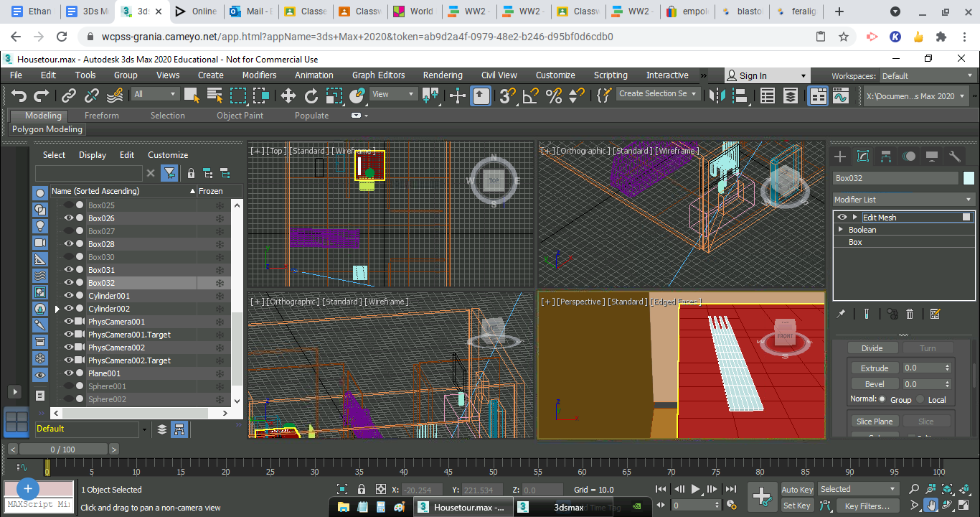
Task: Toggle visibility eye of Cylinder001
Action: (69, 296)
